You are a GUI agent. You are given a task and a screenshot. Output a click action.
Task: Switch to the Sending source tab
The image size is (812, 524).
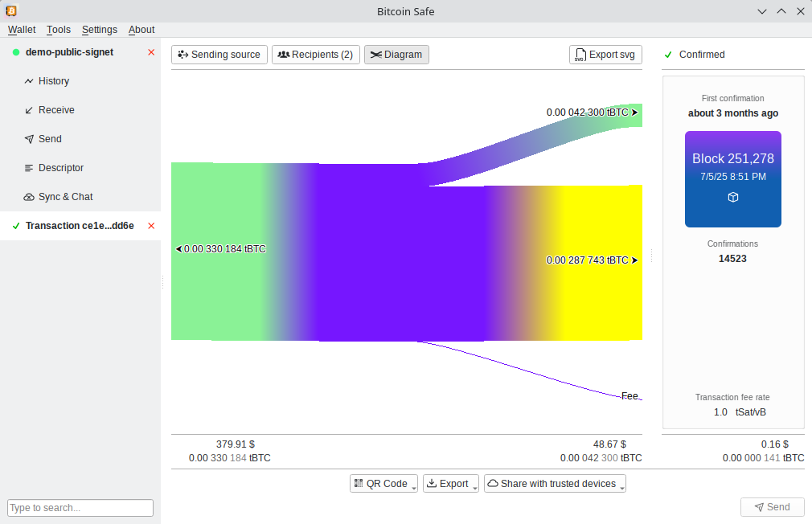[219, 55]
